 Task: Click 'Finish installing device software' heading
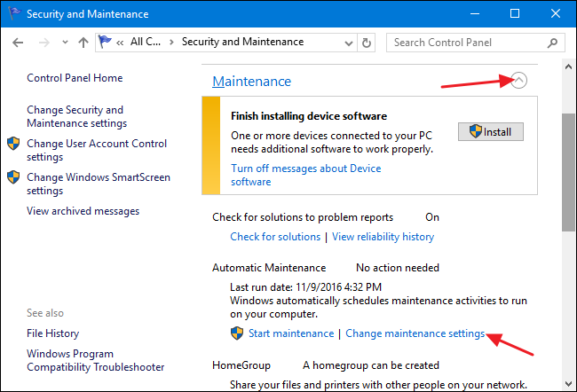[309, 116]
